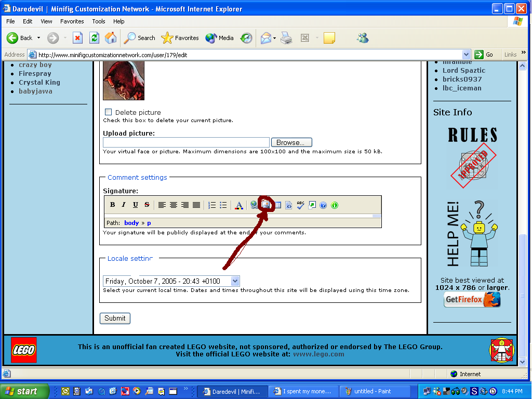
Task: Click the insert image icon in editor
Action: (265, 205)
